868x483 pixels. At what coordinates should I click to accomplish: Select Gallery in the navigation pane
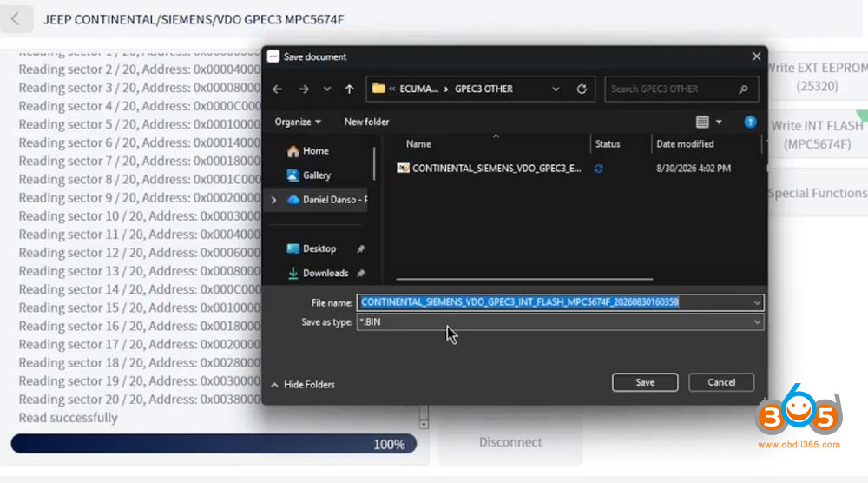[309, 175]
